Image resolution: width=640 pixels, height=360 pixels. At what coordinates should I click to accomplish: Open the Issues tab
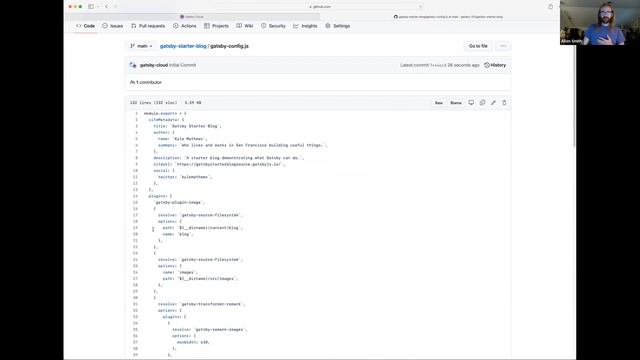113,26
